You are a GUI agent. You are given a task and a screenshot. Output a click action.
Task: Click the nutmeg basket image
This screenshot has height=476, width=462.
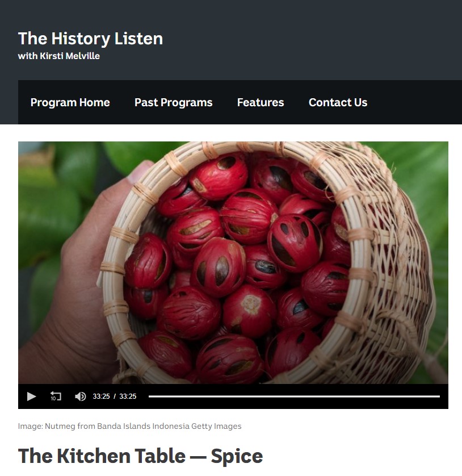(233, 262)
